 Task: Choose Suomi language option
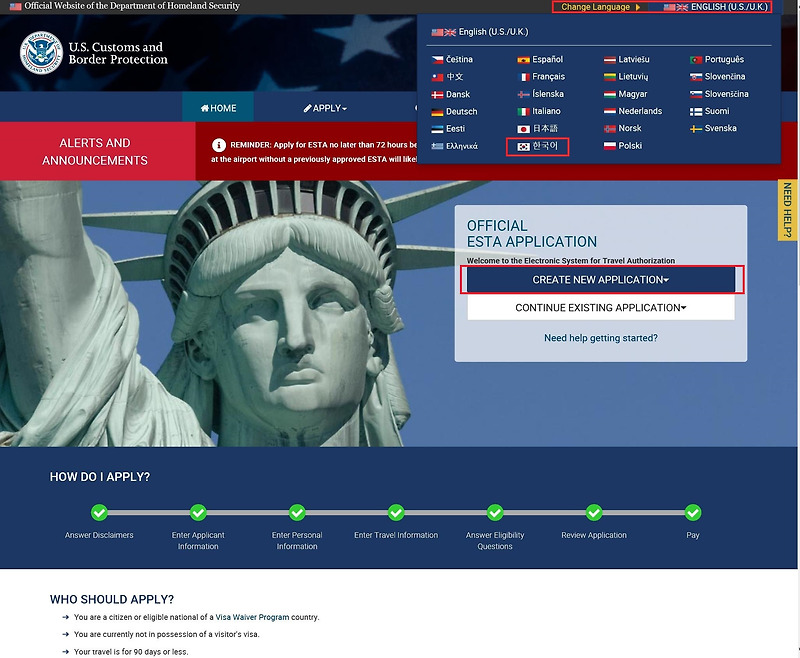(710, 111)
